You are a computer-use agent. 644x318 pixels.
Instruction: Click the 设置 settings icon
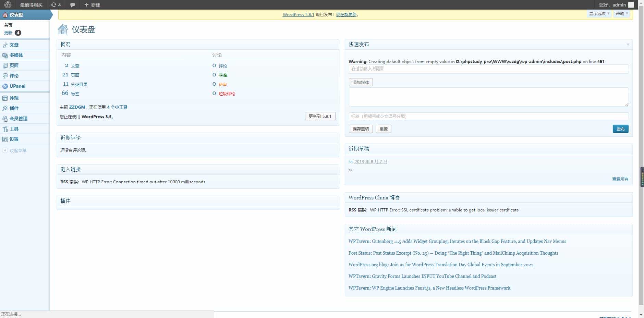point(5,139)
